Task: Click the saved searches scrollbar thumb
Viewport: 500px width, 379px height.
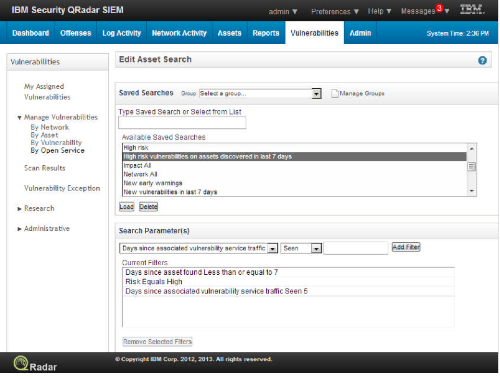Action: 471,167
